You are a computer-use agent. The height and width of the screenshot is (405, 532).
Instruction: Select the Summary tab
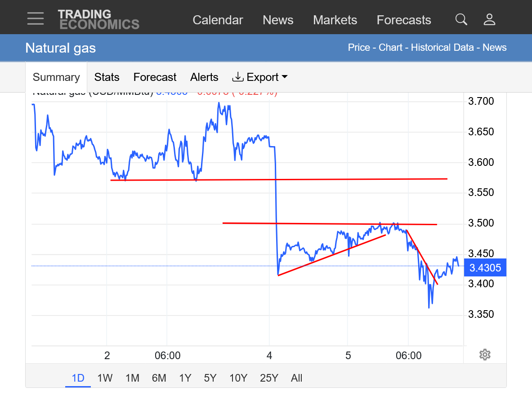(x=56, y=77)
